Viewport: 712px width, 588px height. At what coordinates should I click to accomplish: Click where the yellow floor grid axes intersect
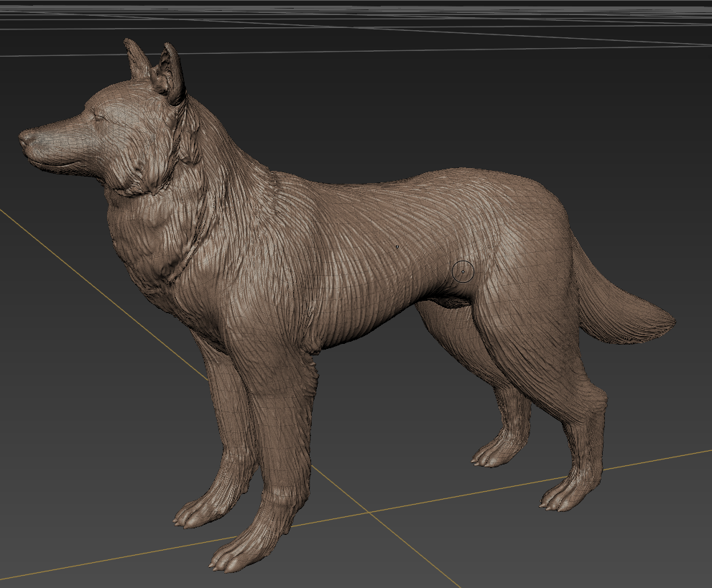point(369,512)
